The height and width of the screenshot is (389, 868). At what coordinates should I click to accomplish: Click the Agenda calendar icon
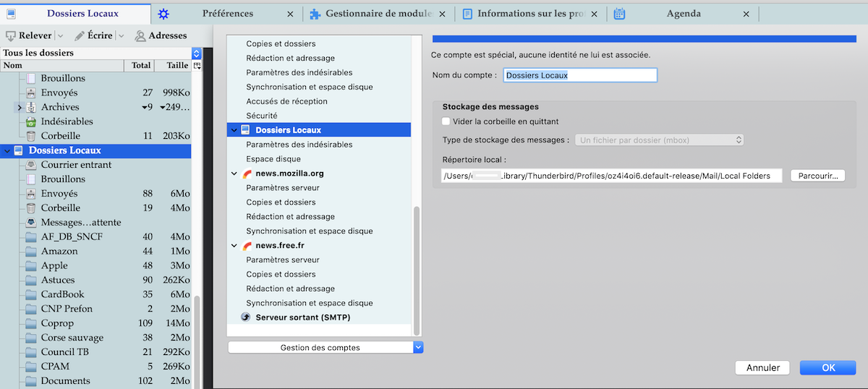pos(619,14)
